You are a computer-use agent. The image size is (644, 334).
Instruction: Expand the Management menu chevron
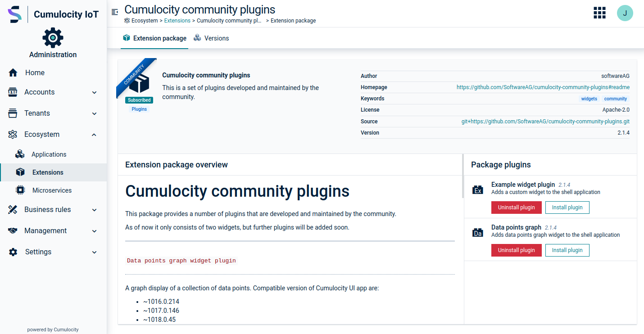point(94,231)
